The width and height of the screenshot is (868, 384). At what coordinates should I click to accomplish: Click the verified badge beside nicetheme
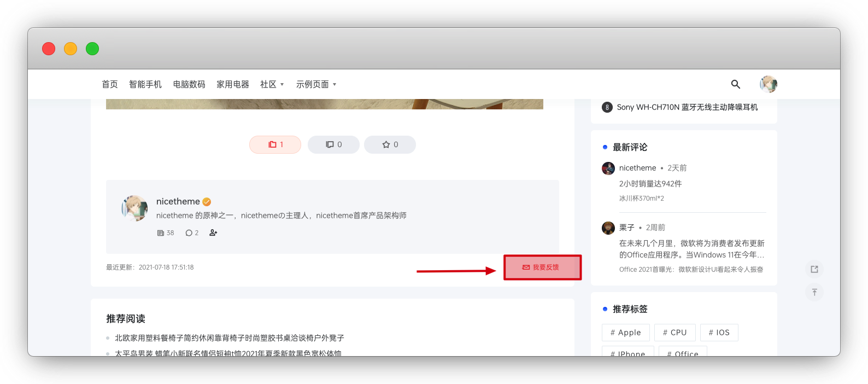207,202
